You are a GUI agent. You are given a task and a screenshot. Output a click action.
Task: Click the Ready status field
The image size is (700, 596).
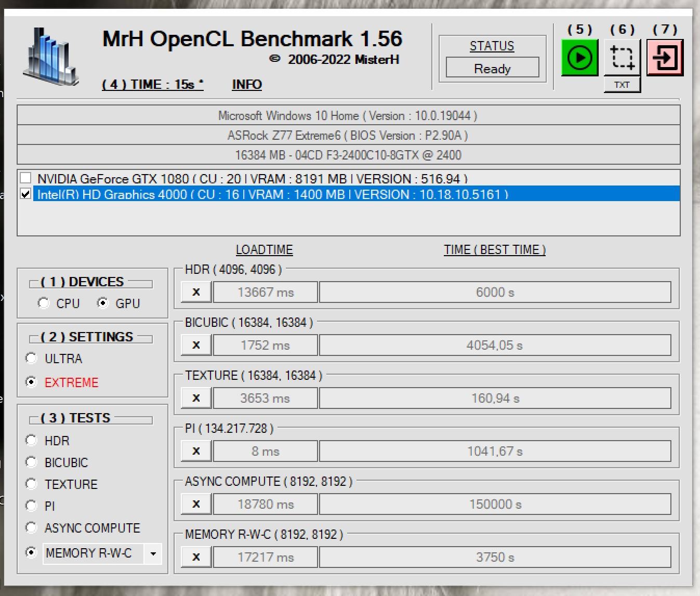[492, 68]
